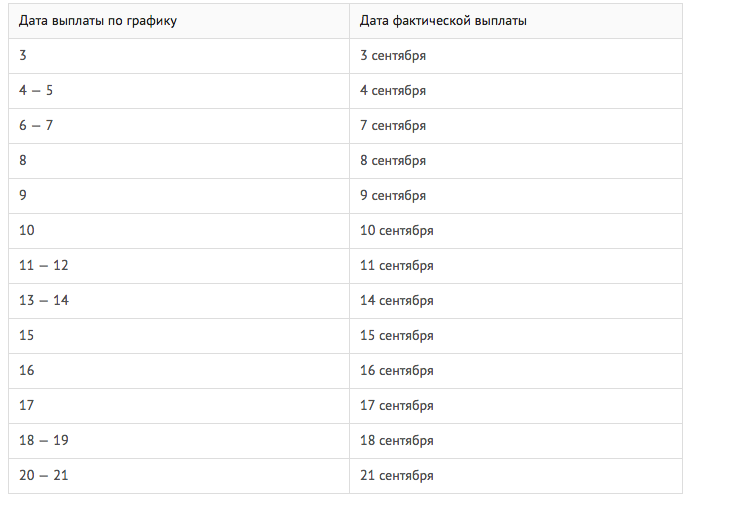Click the '4 сентября' cell
Screen dimensions: 734x522
(x=516, y=91)
